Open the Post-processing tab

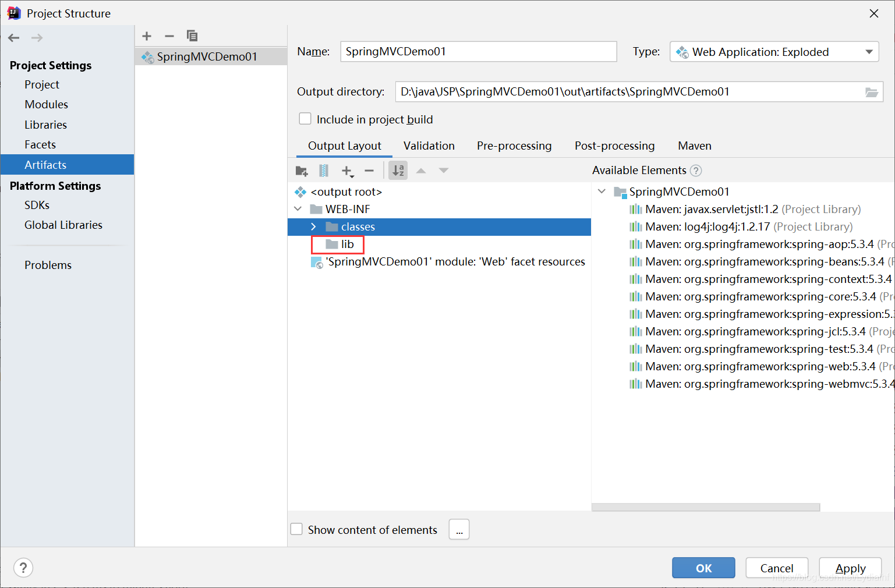tap(614, 146)
